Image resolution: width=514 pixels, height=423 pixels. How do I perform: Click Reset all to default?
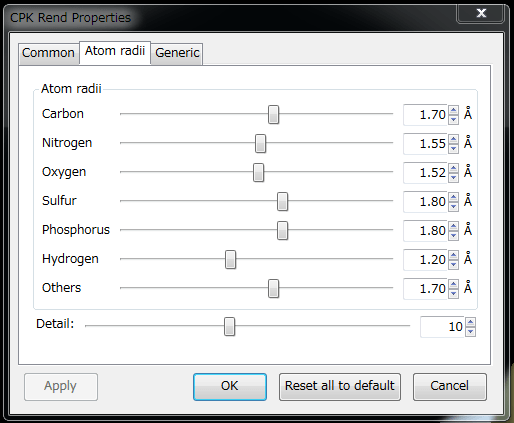pos(340,386)
